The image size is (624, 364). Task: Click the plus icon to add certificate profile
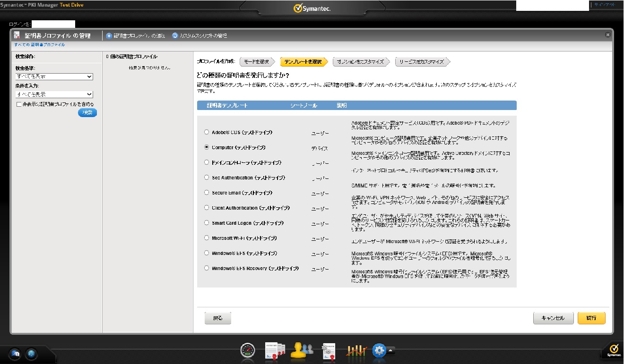point(109,35)
